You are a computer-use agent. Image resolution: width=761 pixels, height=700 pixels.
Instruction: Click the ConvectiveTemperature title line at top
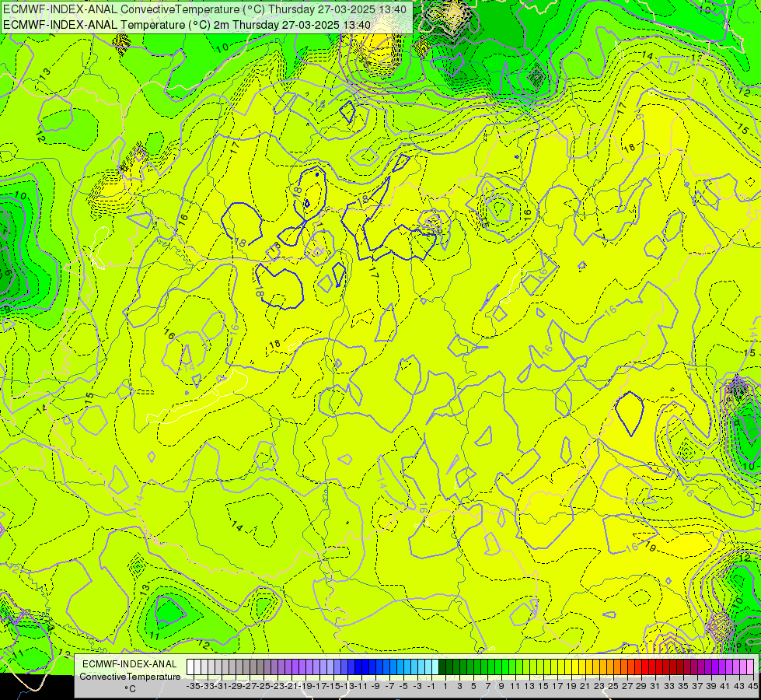[204, 9]
